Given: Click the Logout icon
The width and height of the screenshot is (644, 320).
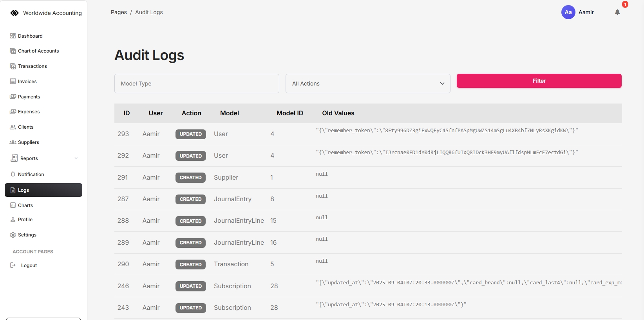Looking at the screenshot, I should coord(13,265).
